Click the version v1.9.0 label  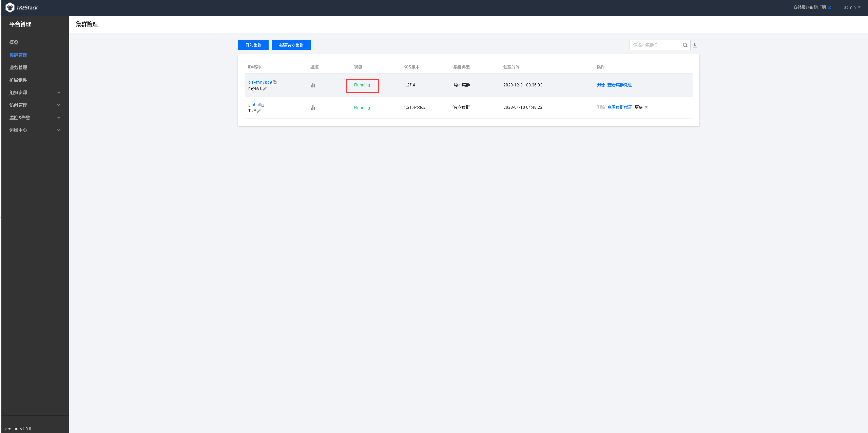(18, 429)
